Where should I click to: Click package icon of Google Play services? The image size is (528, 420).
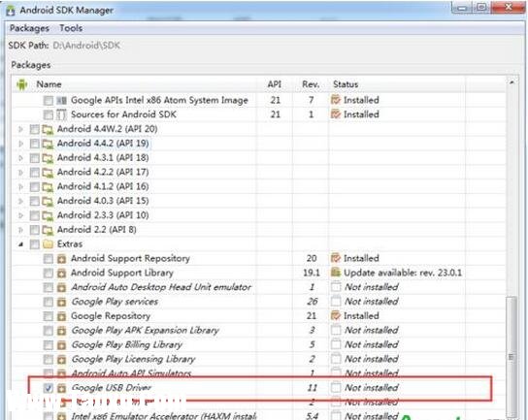(x=61, y=302)
